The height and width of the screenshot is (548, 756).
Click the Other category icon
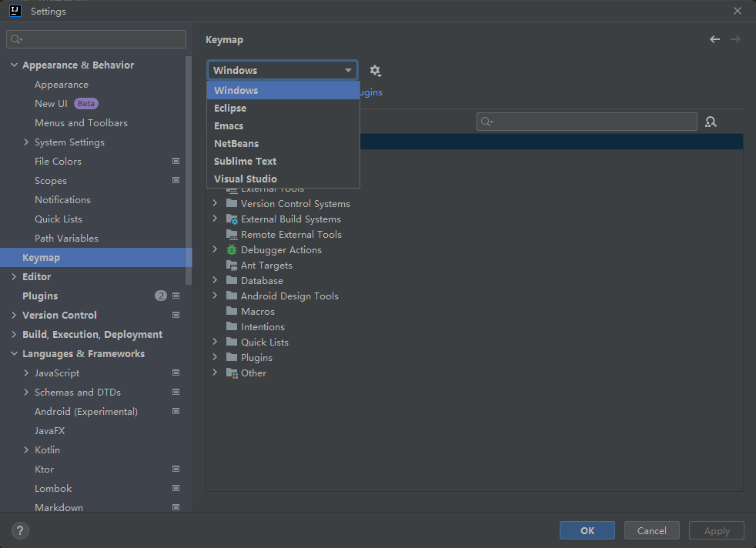tap(232, 373)
